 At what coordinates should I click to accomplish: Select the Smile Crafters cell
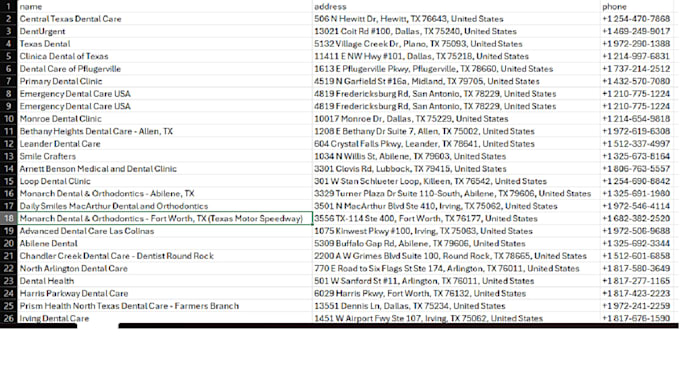pyautogui.click(x=164, y=156)
